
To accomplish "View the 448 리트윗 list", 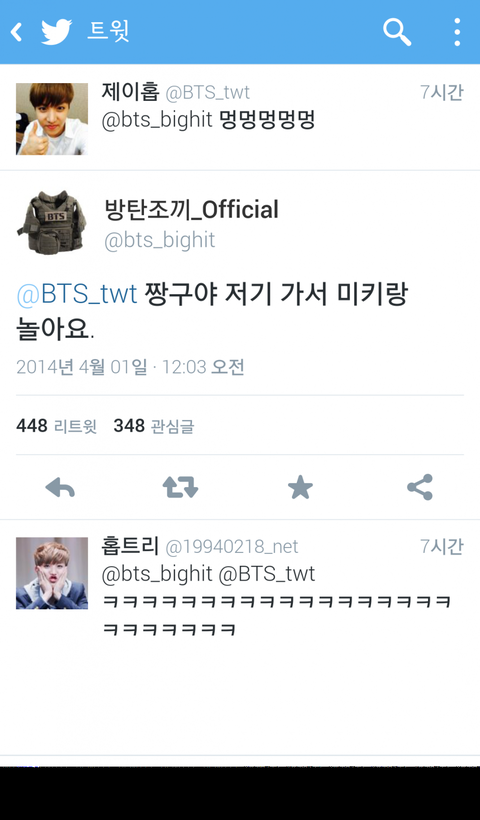I will pyautogui.click(x=56, y=426).
